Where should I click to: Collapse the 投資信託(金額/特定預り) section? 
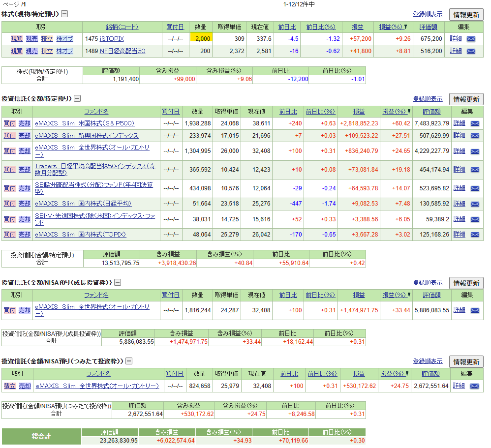point(77,99)
